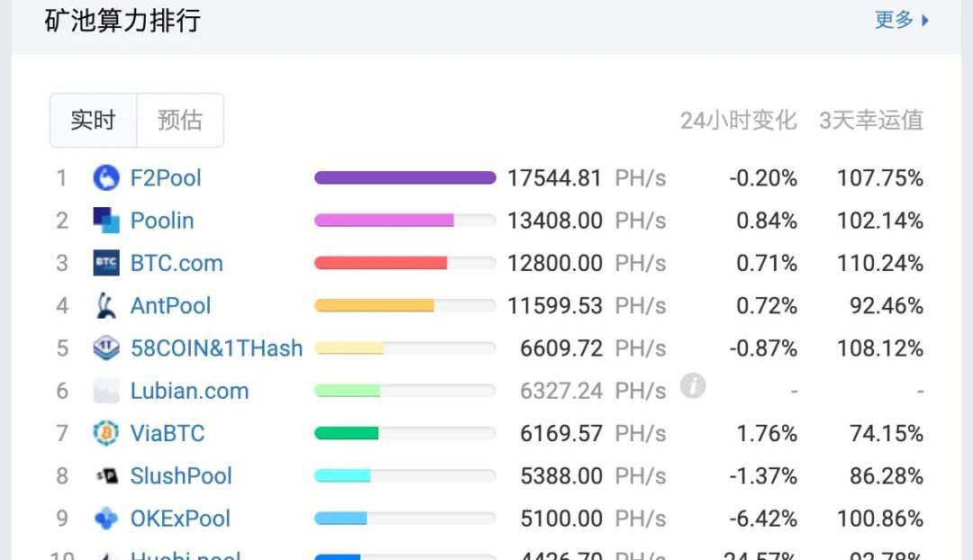The height and width of the screenshot is (560, 973).
Task: Open the AntPool name link
Action: (x=170, y=306)
